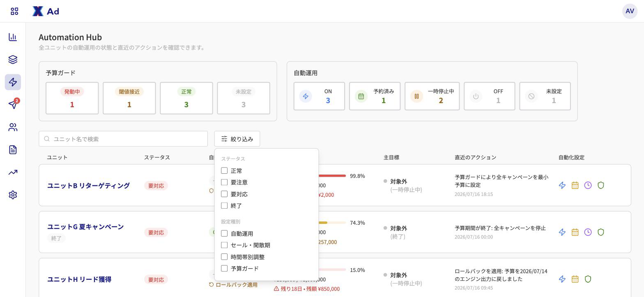The image size is (644, 297).
Task: Open the bar chart analytics sidebar icon
Action: coord(13,37)
